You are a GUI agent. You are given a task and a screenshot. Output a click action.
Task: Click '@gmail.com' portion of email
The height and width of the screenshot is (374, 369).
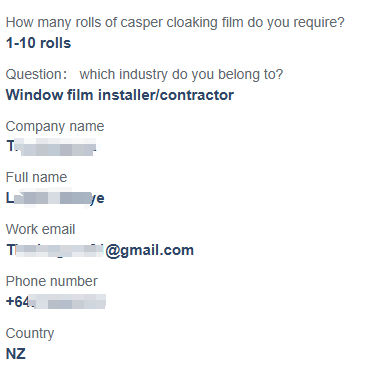point(150,250)
